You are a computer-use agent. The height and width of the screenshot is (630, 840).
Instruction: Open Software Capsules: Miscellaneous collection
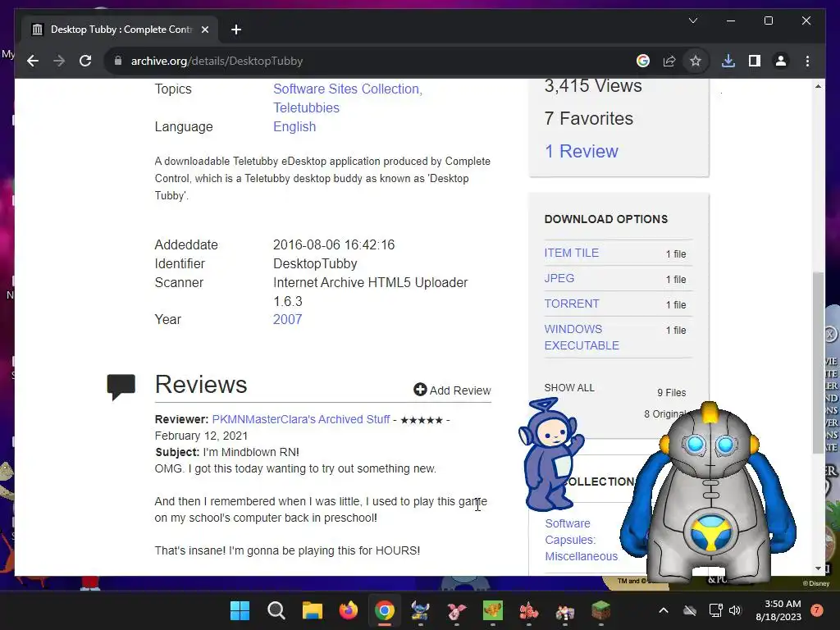[581, 540]
